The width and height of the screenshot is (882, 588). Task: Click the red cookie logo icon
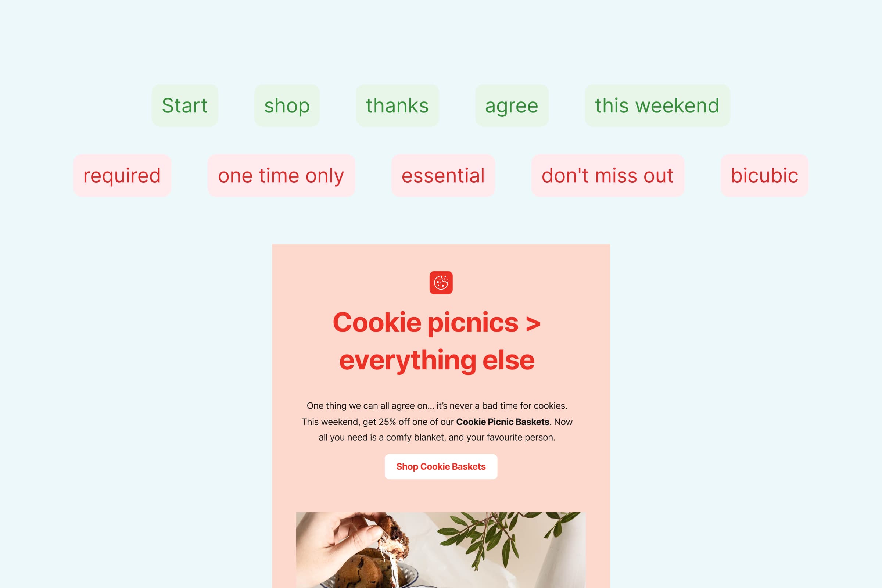[441, 283]
